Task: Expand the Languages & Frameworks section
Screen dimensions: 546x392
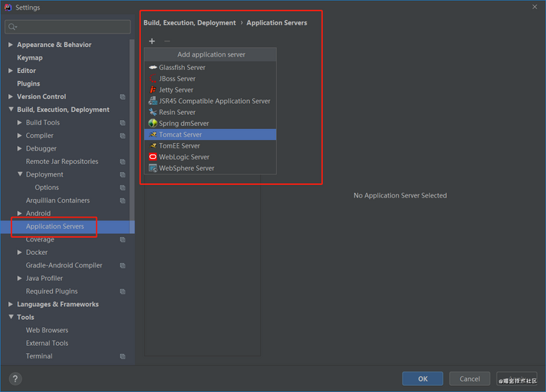Action: [x=10, y=304]
